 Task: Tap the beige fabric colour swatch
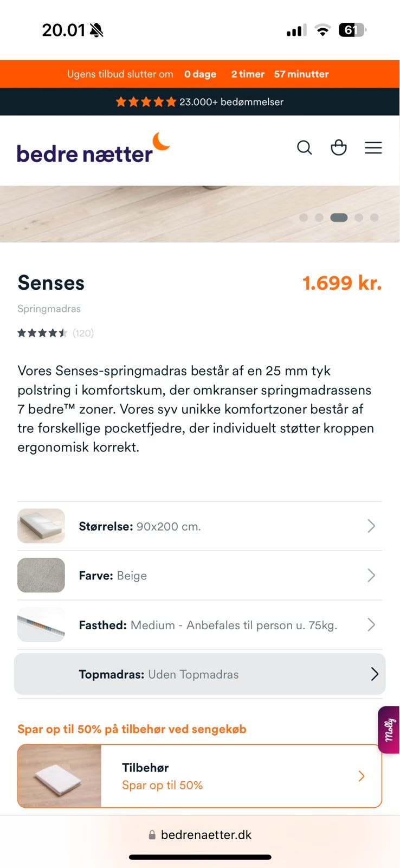(x=41, y=575)
